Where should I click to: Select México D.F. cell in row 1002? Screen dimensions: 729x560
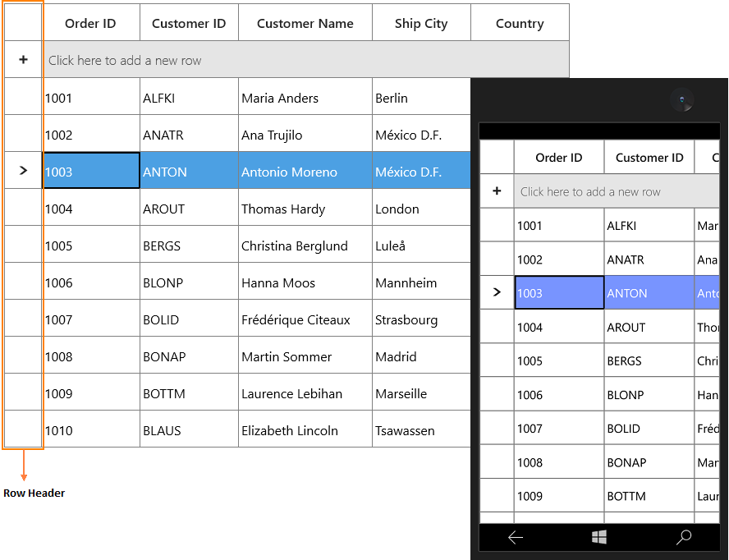(422, 134)
